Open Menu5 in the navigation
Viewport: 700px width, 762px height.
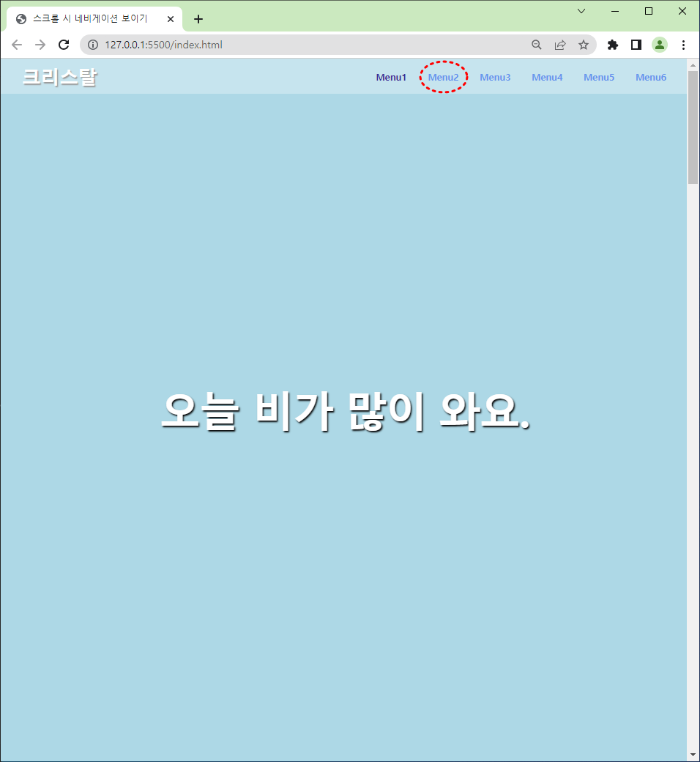[599, 77]
